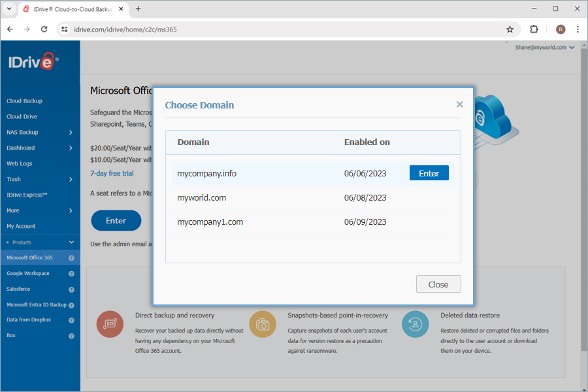Select the mycompany1.com domain row
Image resolution: width=588 pixels, height=392 pixels.
coord(313,221)
